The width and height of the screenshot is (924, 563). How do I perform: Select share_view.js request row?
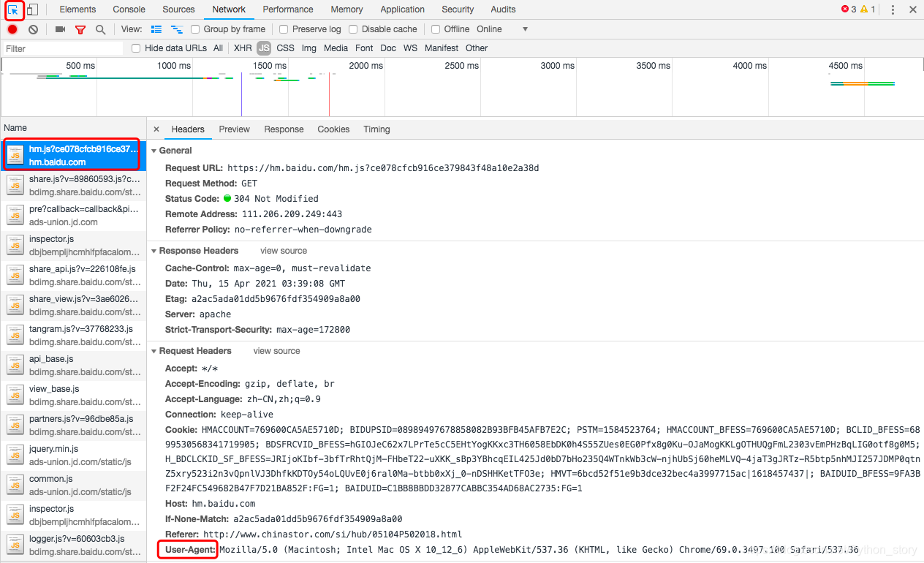point(73,305)
